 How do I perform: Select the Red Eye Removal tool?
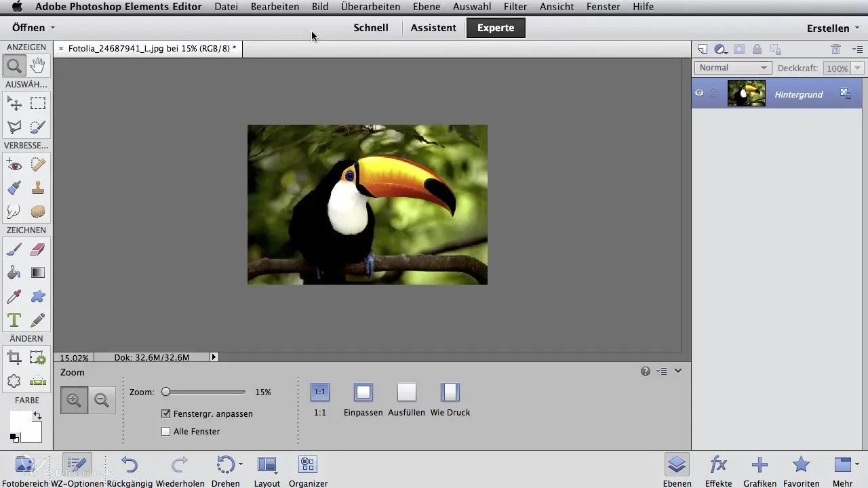14,165
